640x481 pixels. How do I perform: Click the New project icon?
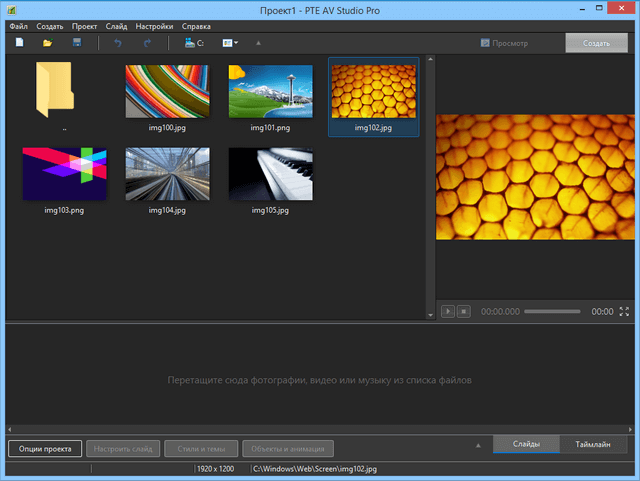(19, 43)
